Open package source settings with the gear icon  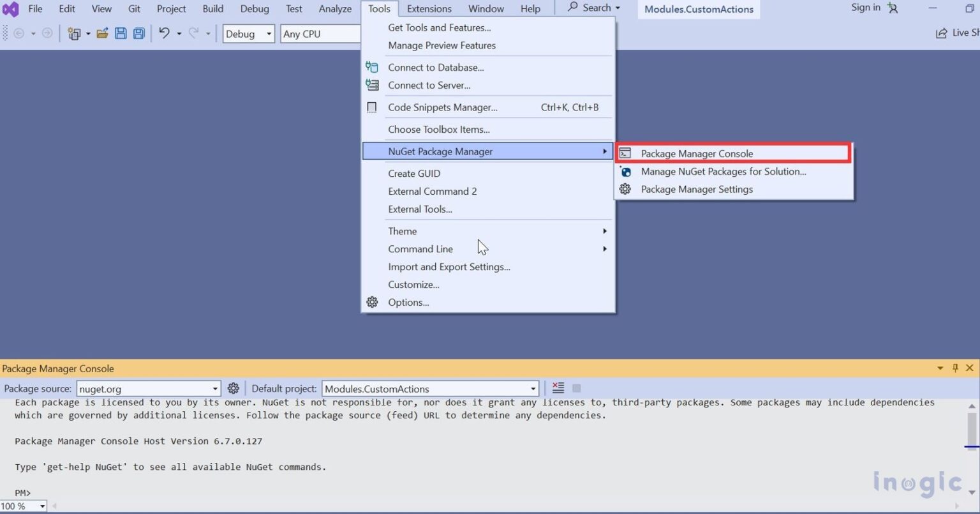pos(233,388)
